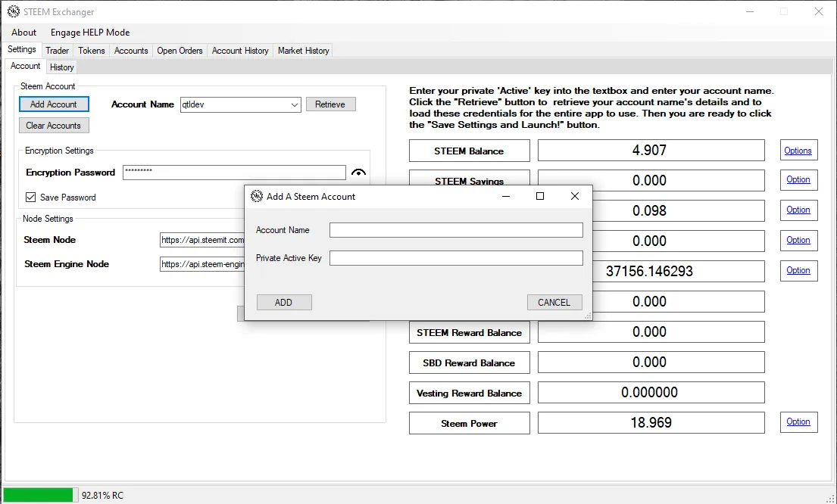
Task: Click the ADD button in dialog
Action: point(284,303)
